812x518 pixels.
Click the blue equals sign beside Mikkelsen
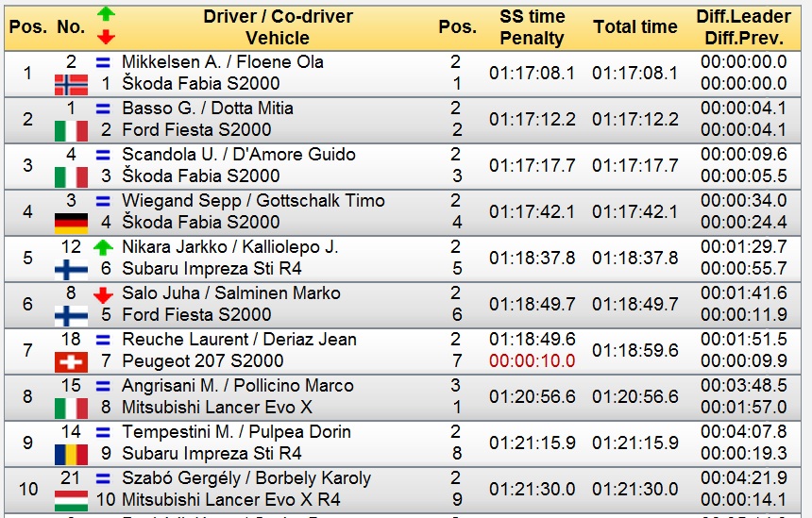pos(104,62)
